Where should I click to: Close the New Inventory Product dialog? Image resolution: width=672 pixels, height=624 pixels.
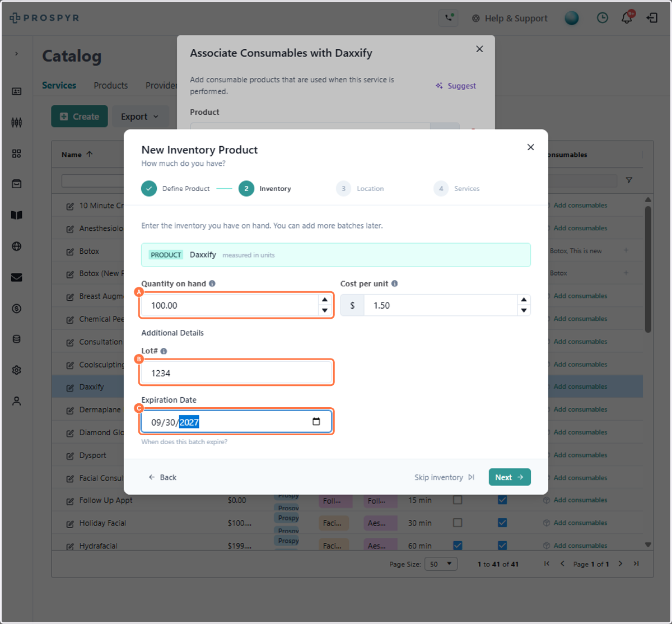point(530,147)
